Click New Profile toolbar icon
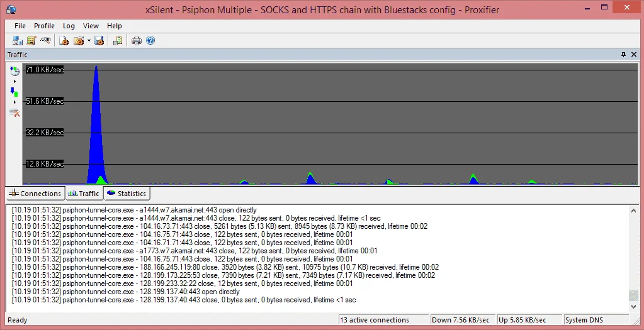Viewport: 644px width, 330px height. click(x=64, y=40)
